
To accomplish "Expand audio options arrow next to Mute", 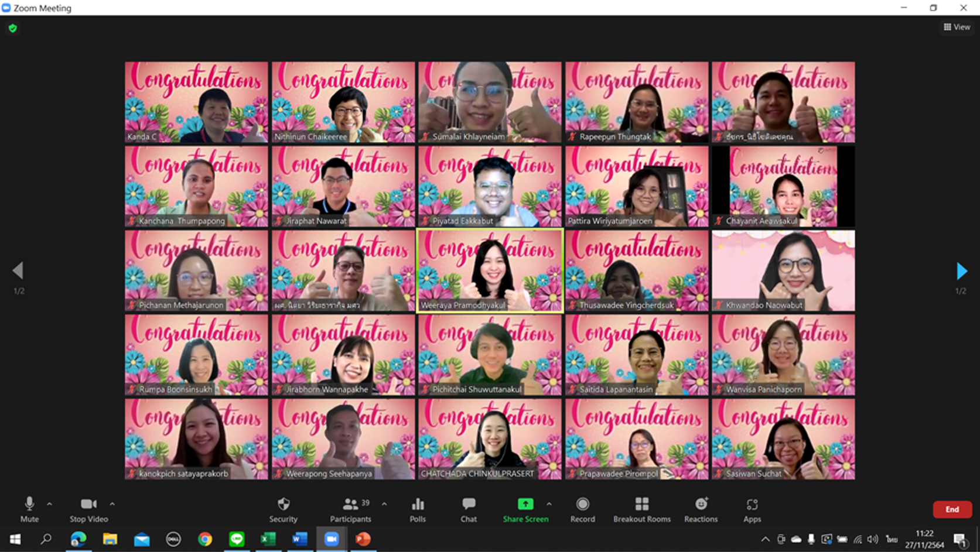I will (x=50, y=503).
